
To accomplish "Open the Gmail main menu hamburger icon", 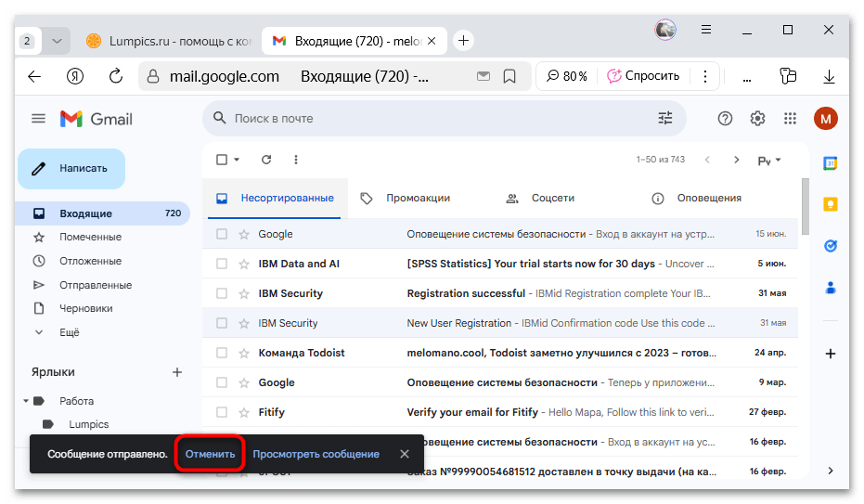I will coord(38,119).
